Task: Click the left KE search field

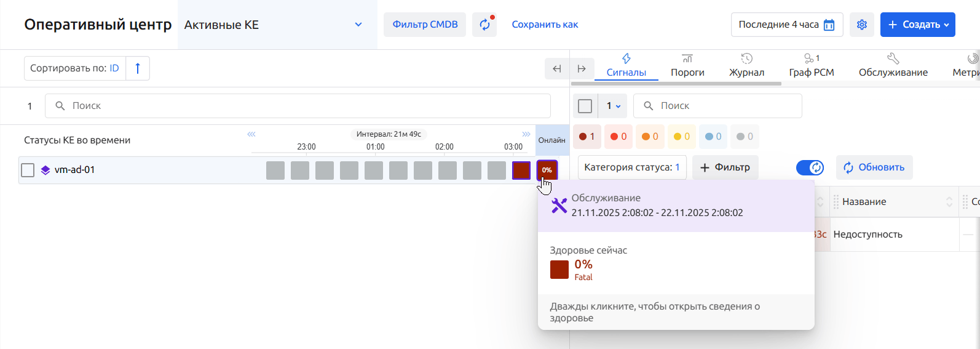Action: (298, 106)
